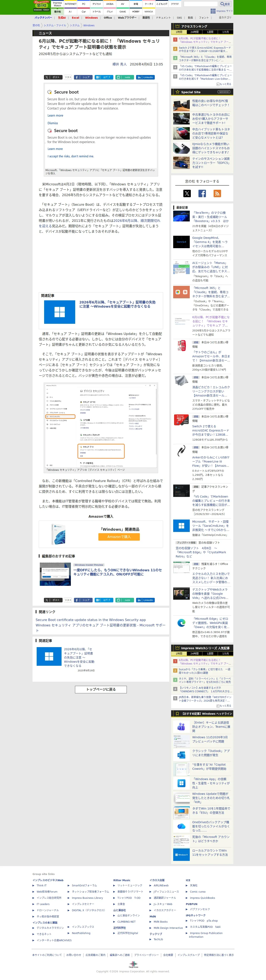Open the blue sports car thumbnail in Special Site
266x980 pixels.
coord(181,163)
